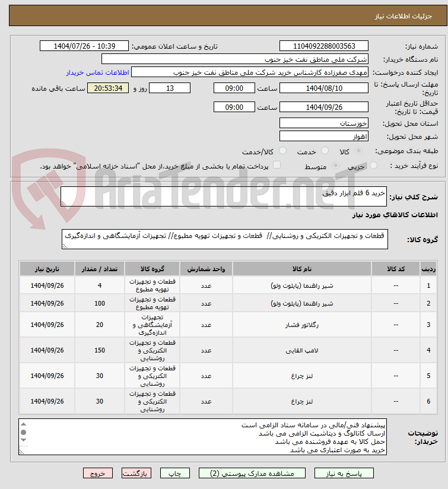Click the گروه کالا text area
Image resolution: width=448 pixels, height=489 pixels.
coord(225,239)
